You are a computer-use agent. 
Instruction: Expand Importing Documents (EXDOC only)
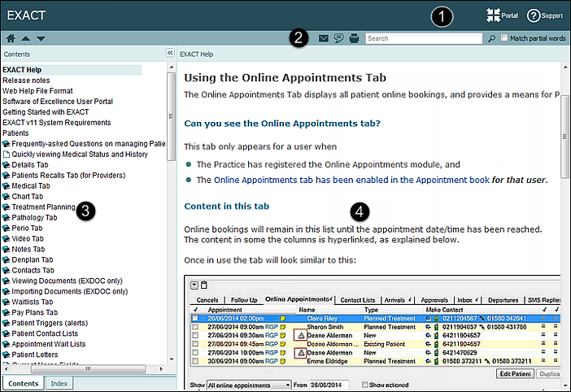tap(70, 291)
